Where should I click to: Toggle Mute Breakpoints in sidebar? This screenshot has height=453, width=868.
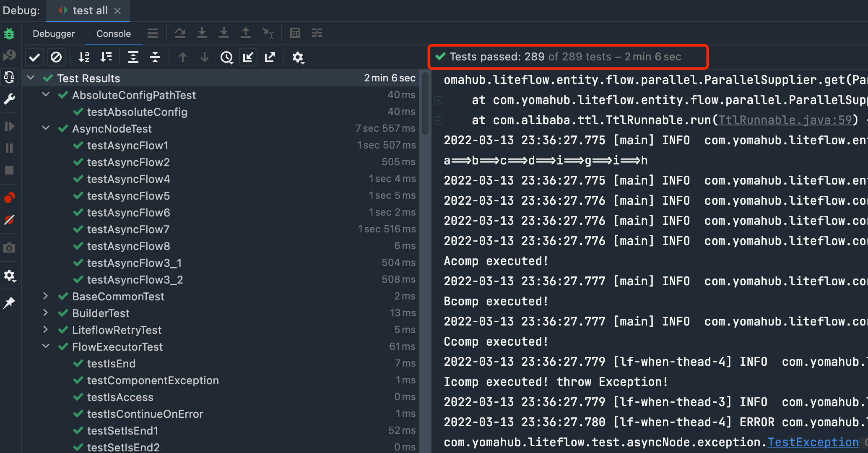point(9,220)
